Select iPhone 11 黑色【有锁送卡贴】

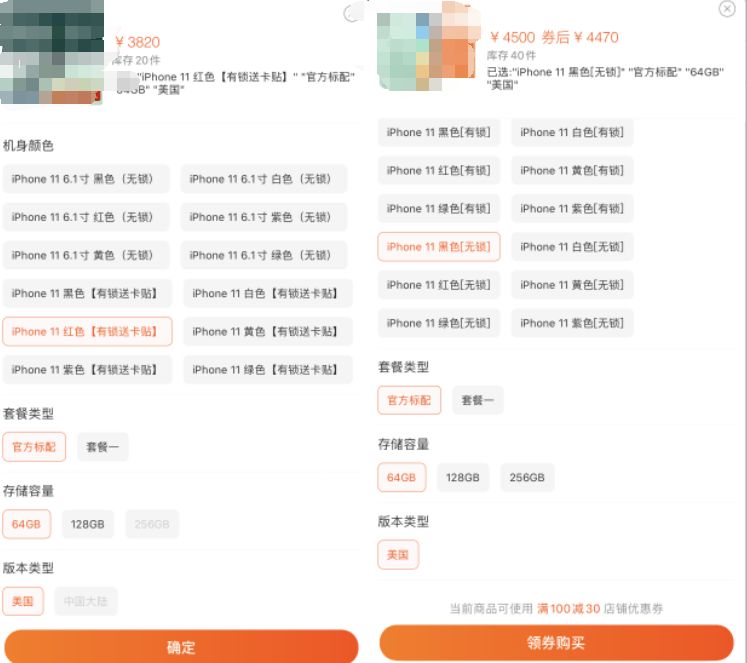(x=87, y=293)
